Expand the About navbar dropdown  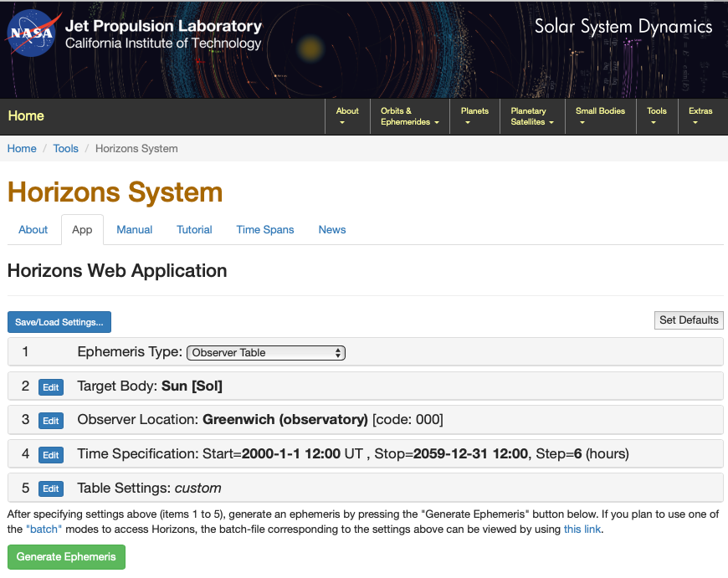[x=347, y=116]
